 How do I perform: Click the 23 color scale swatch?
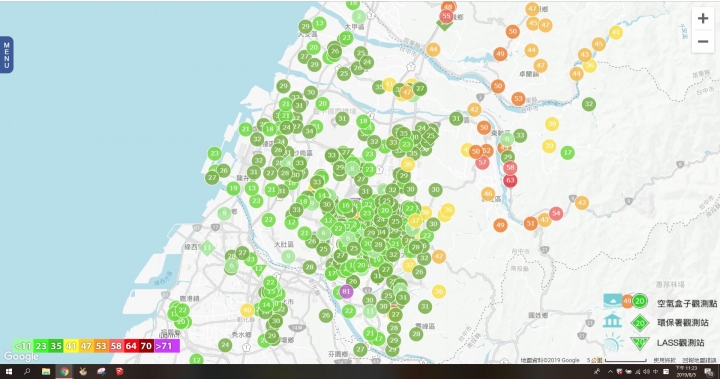(x=41, y=346)
